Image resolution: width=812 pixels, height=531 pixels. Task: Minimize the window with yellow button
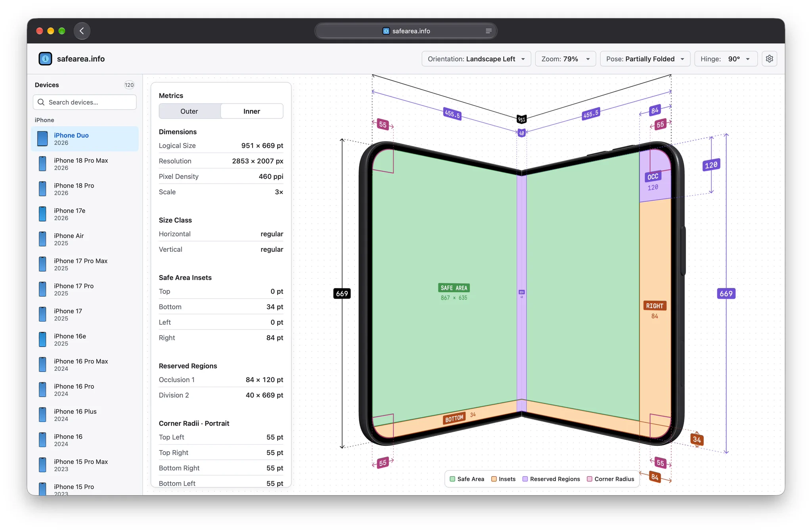coord(50,31)
